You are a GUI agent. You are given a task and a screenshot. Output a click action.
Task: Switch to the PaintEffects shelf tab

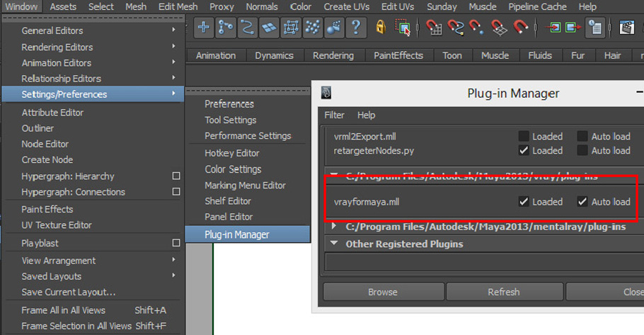398,55
